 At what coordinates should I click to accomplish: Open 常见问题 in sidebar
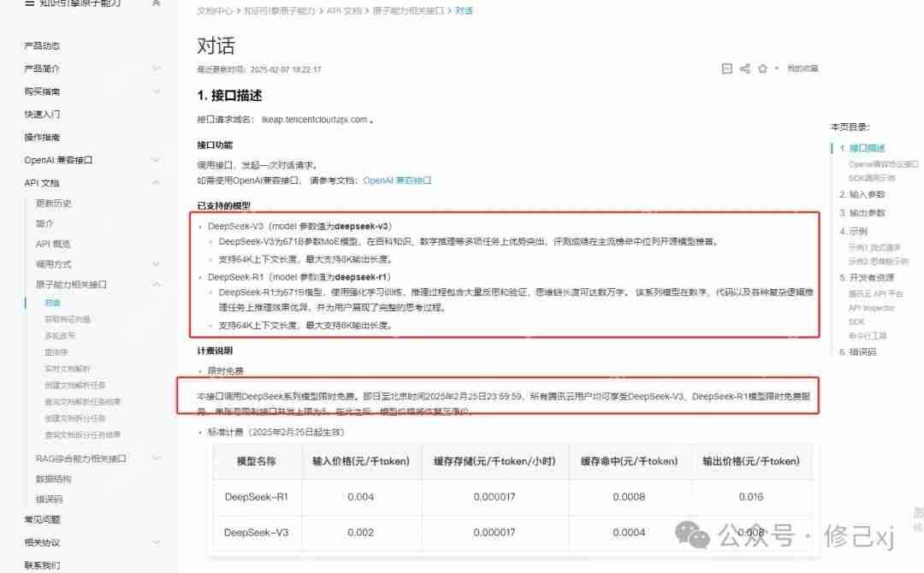(42, 519)
